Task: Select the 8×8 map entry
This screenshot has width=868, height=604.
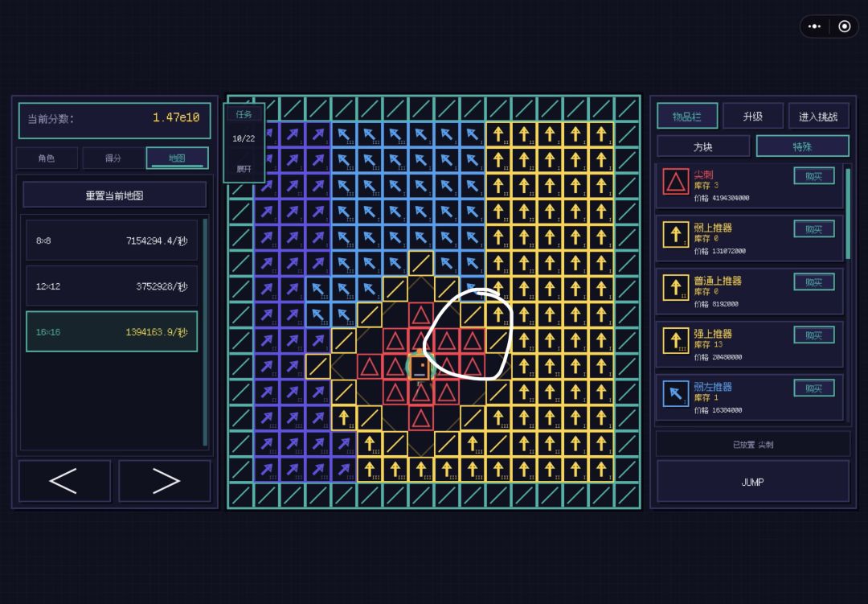Action: (x=112, y=240)
